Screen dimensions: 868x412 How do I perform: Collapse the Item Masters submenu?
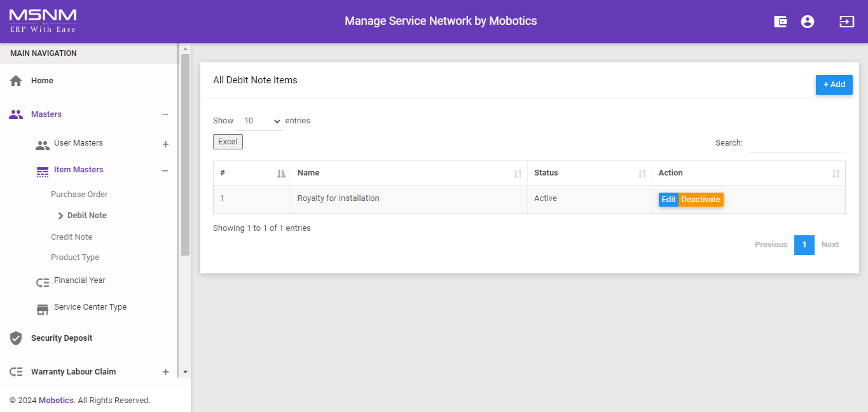pos(165,170)
